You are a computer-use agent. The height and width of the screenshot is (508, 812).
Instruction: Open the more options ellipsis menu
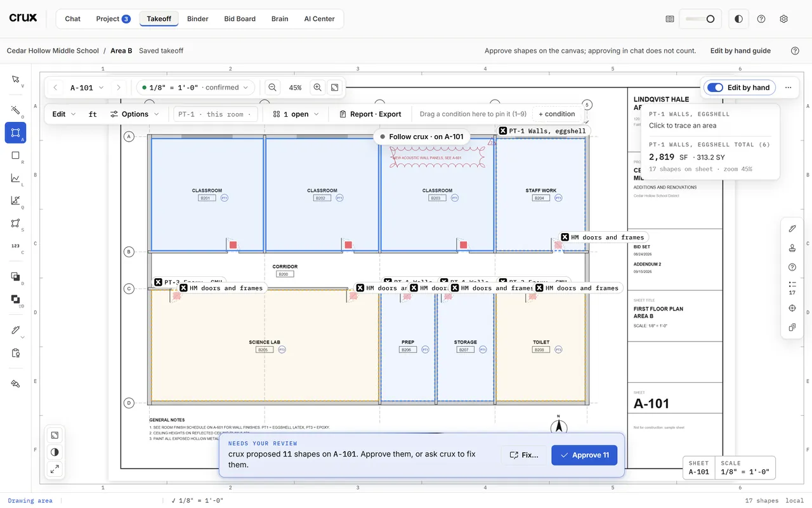[x=788, y=88]
